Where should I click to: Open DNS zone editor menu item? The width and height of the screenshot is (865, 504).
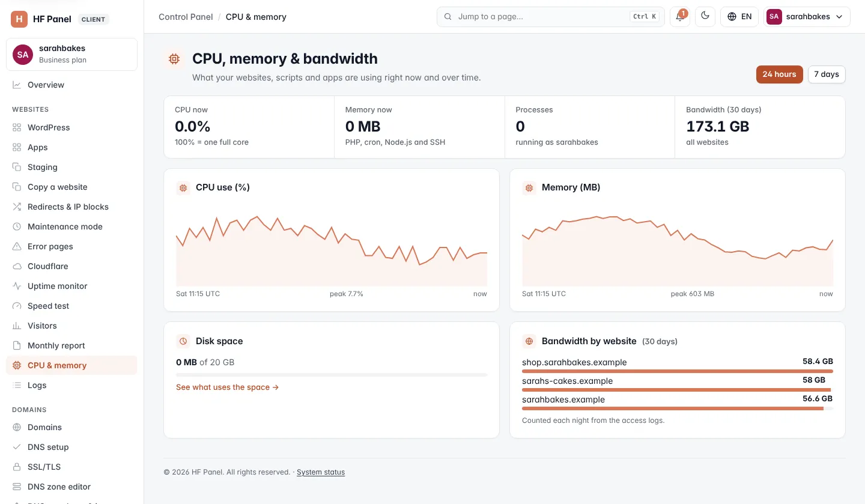71,487
